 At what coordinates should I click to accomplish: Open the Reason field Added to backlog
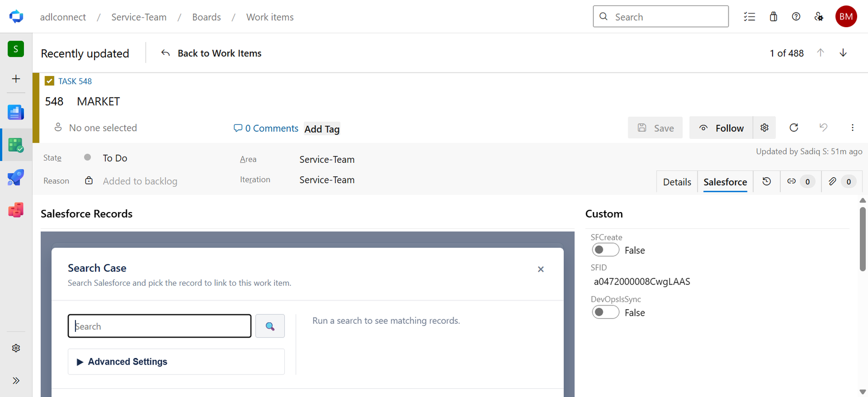tap(140, 181)
